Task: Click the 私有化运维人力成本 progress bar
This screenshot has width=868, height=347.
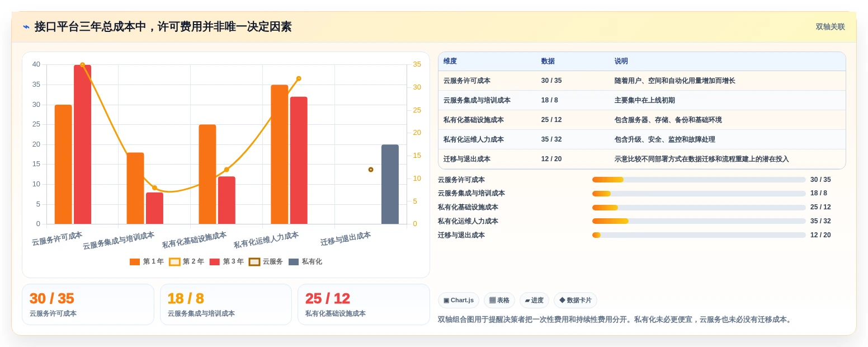Action: tap(699, 221)
